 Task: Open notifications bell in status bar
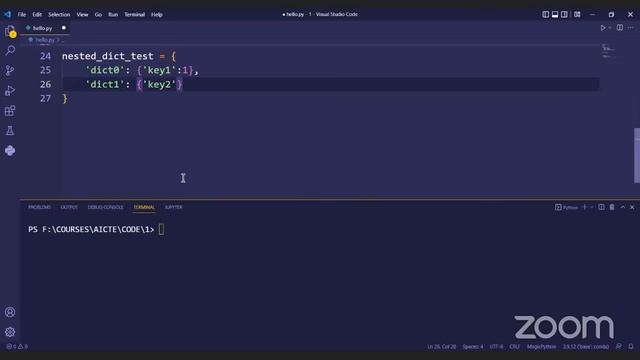pyautogui.click(x=631, y=347)
